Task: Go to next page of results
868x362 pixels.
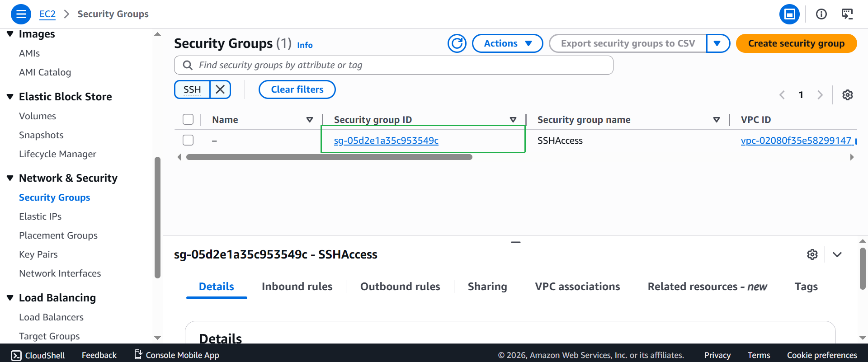Action: 820,95
